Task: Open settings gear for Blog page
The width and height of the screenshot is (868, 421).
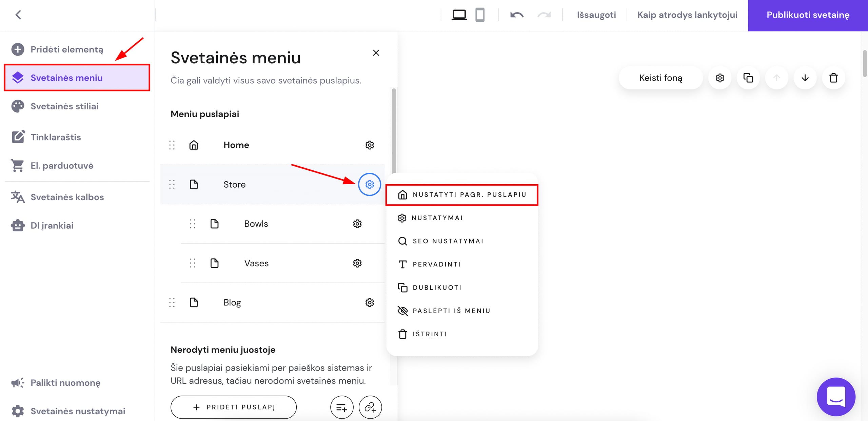Action: pyautogui.click(x=370, y=302)
